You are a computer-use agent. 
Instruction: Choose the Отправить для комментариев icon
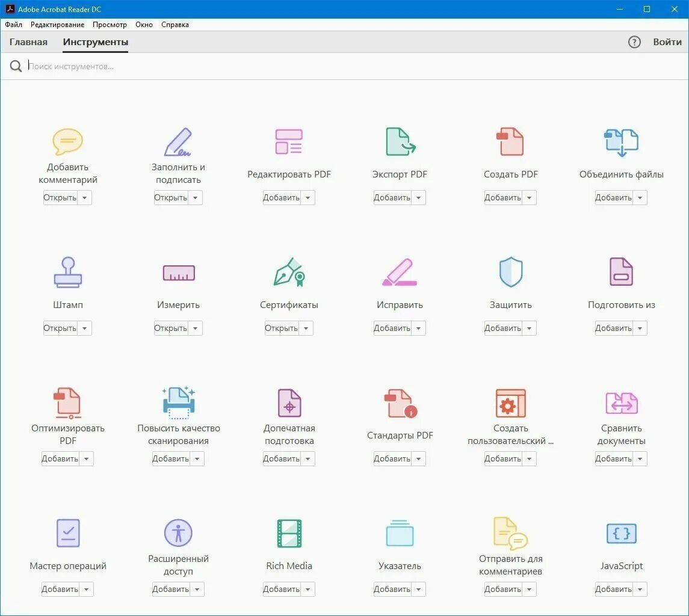[x=511, y=534]
